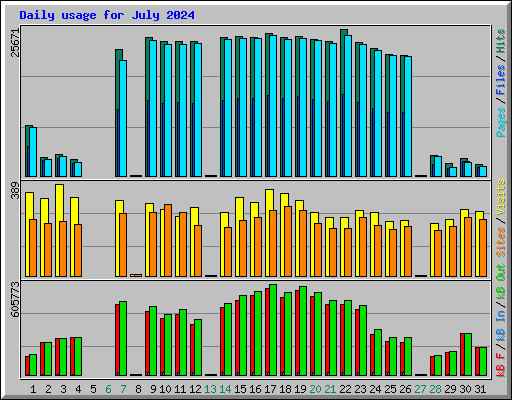
Task: Click day label 22 on the x-axis
Action: click(x=345, y=389)
